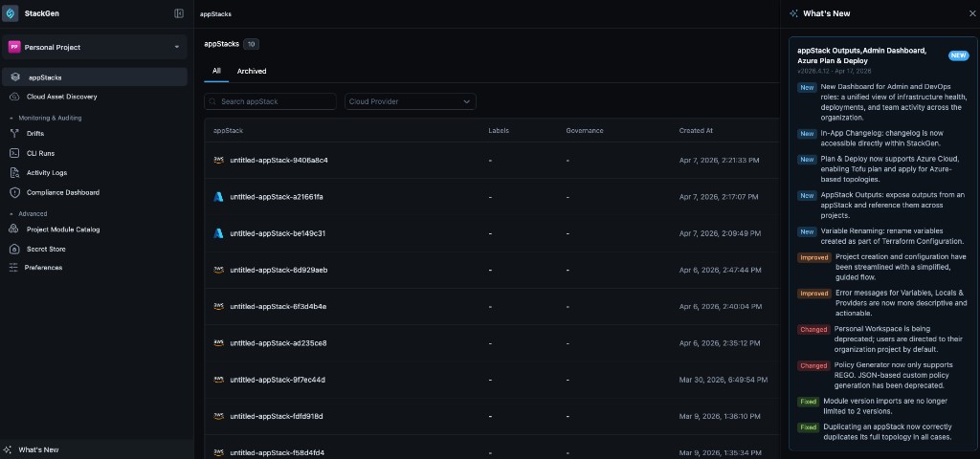The width and height of the screenshot is (980, 459).
Task: Click AWS icon for appStack-9406a8c4
Action: pos(219,160)
